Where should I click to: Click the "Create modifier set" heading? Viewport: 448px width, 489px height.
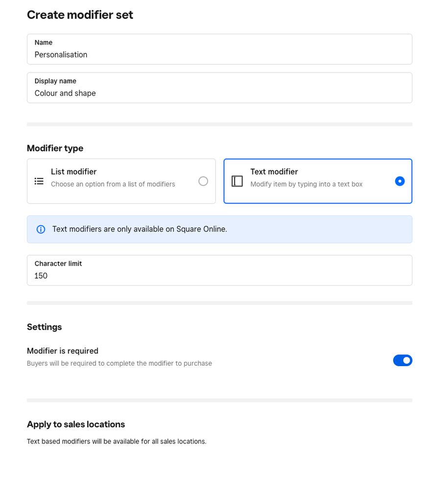click(80, 15)
